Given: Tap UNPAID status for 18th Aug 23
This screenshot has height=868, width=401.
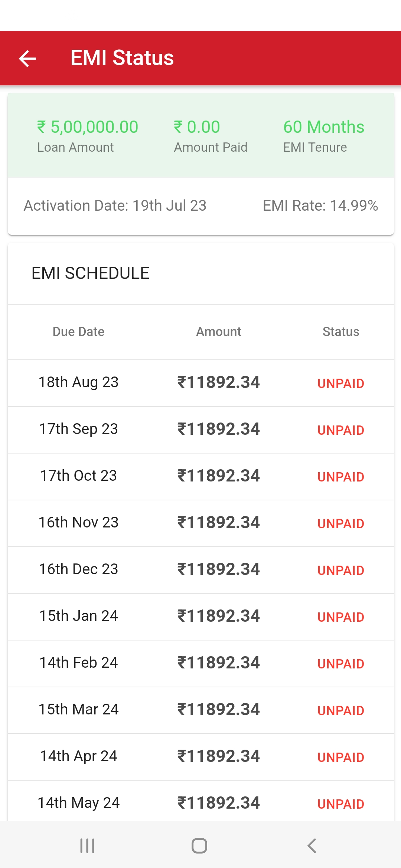Looking at the screenshot, I should click(x=340, y=384).
